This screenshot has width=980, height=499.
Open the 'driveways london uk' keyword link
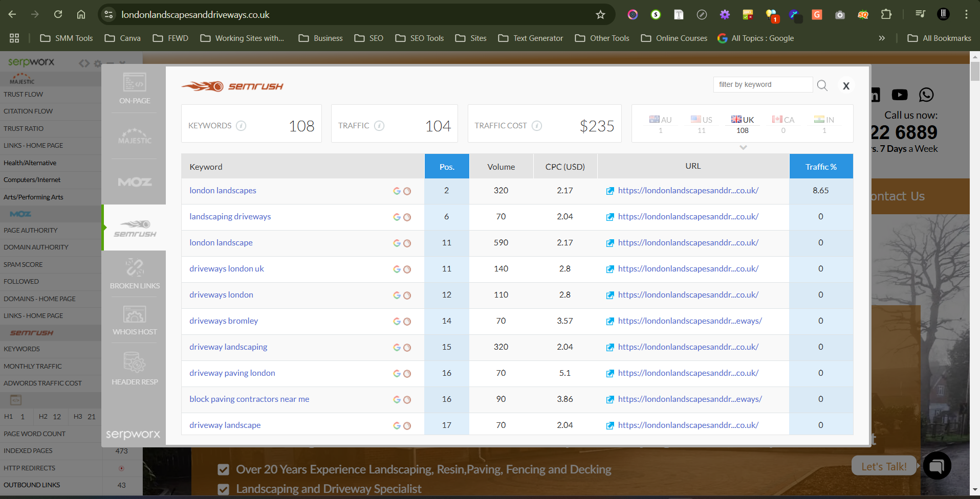coord(227,268)
